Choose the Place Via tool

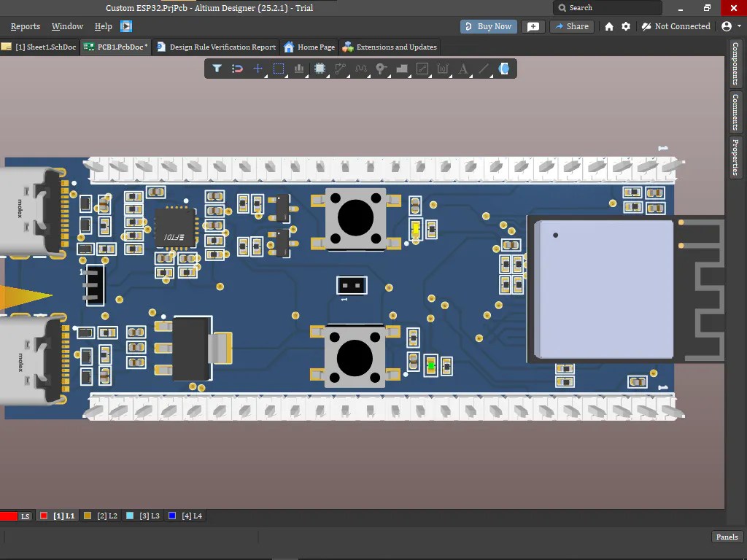tap(381, 69)
